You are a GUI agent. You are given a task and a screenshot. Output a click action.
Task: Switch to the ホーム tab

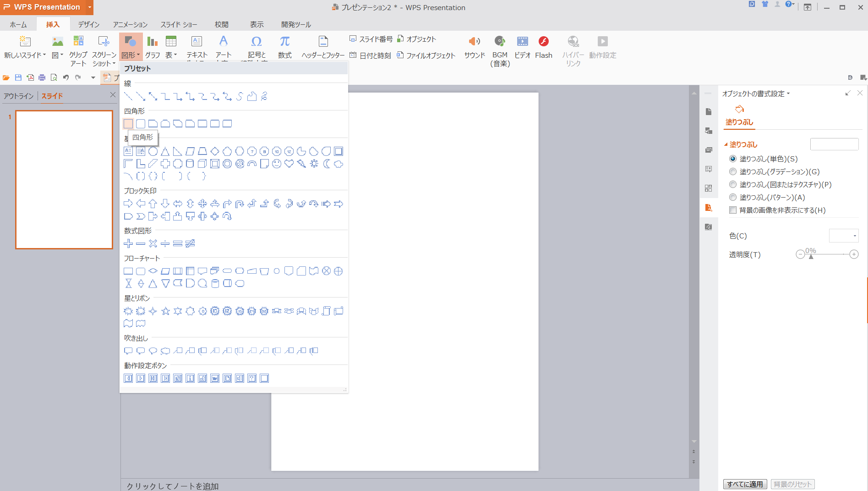click(x=18, y=24)
